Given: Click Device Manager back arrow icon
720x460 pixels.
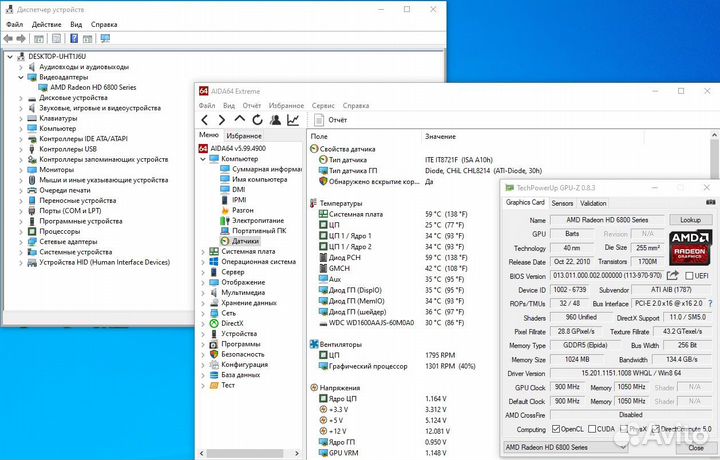Looking at the screenshot, I should (8, 39).
